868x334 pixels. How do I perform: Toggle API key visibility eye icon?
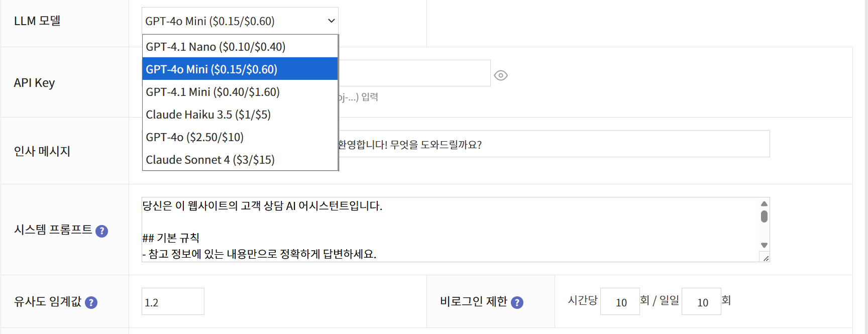(501, 75)
